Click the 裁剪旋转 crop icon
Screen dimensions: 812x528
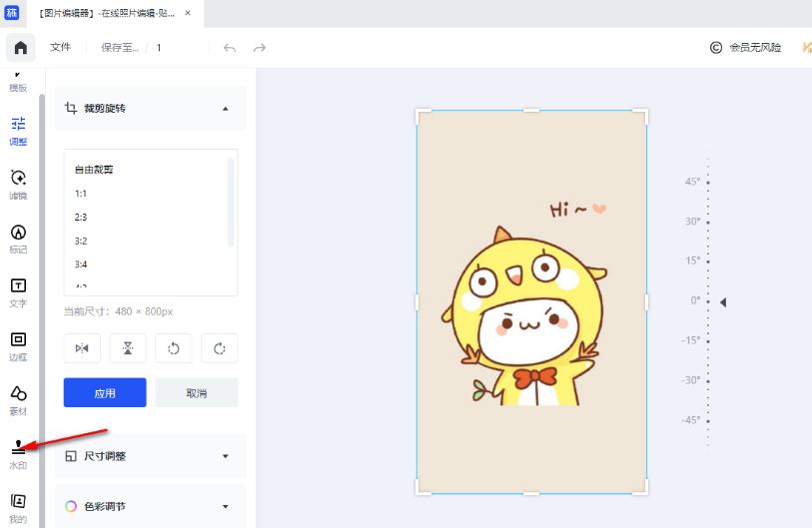[71, 108]
